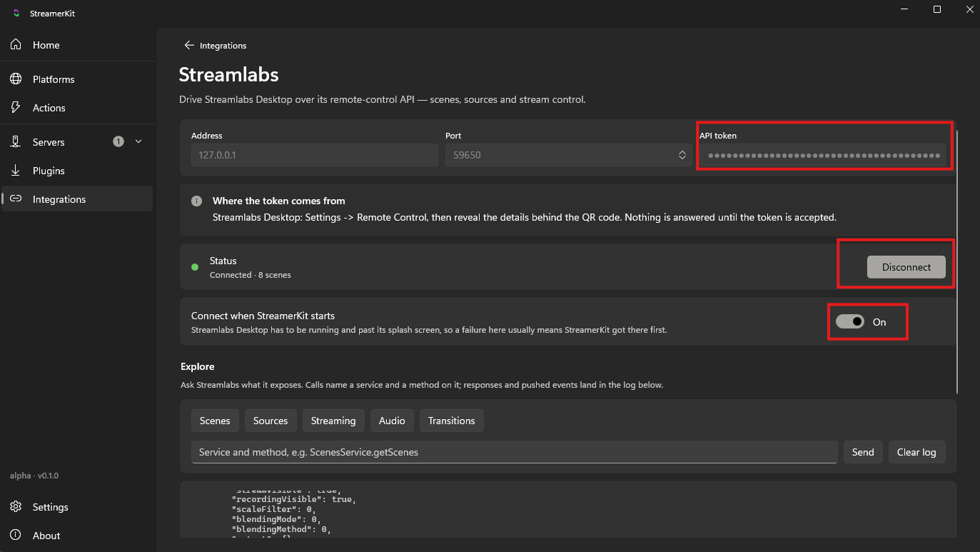980x552 pixels.
Task: Click the Platforms globe icon
Action: pos(16,79)
